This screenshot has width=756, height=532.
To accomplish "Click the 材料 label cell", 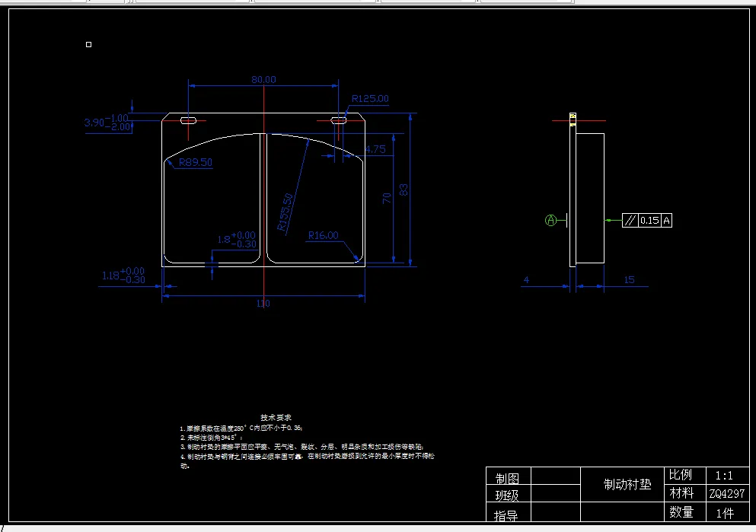I will coord(685,493).
